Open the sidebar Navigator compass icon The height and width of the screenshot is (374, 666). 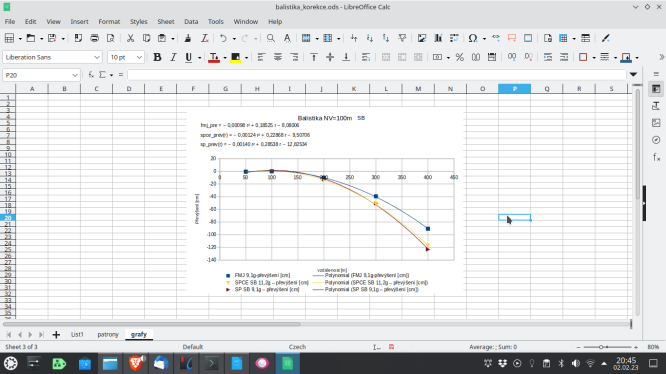coord(656,140)
